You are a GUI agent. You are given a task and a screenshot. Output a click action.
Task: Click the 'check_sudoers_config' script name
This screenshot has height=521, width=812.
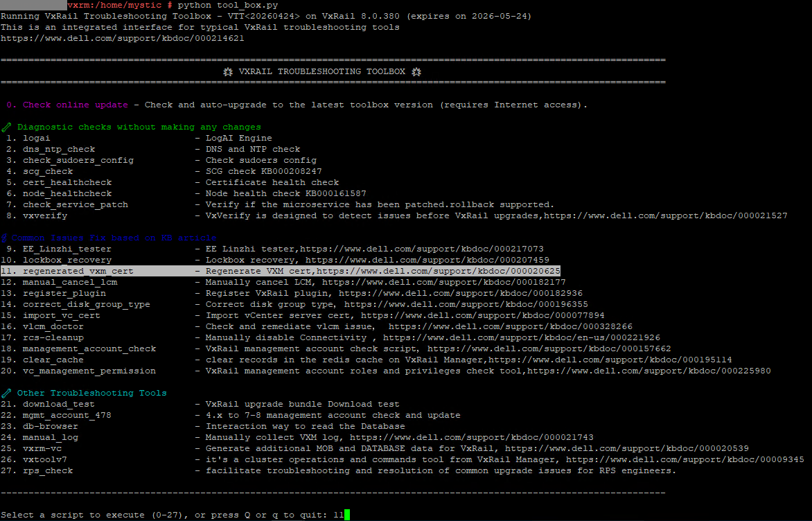78,160
